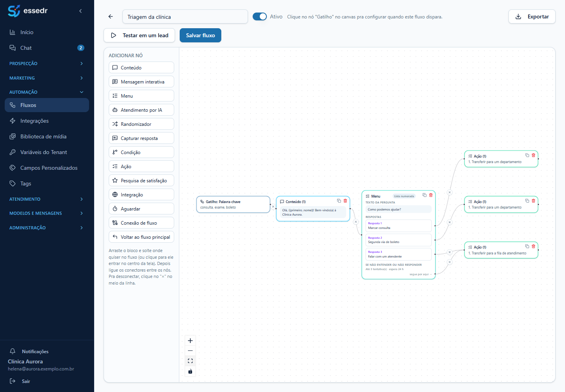Toggle the Ativo switch off
The height and width of the screenshot is (392, 565).
(260, 16)
